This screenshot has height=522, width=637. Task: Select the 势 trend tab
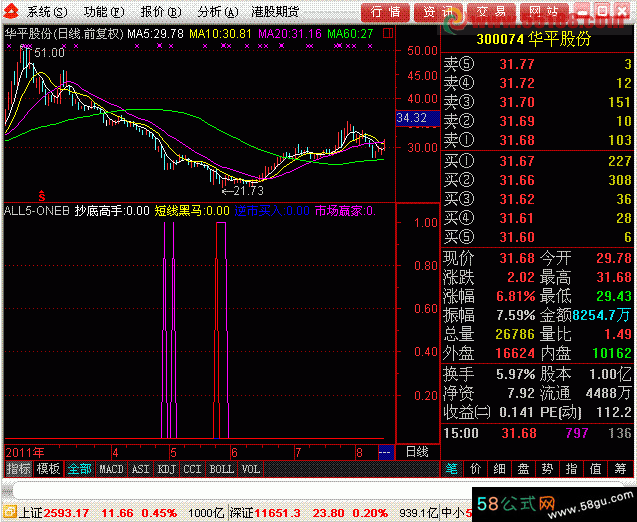pos(548,469)
